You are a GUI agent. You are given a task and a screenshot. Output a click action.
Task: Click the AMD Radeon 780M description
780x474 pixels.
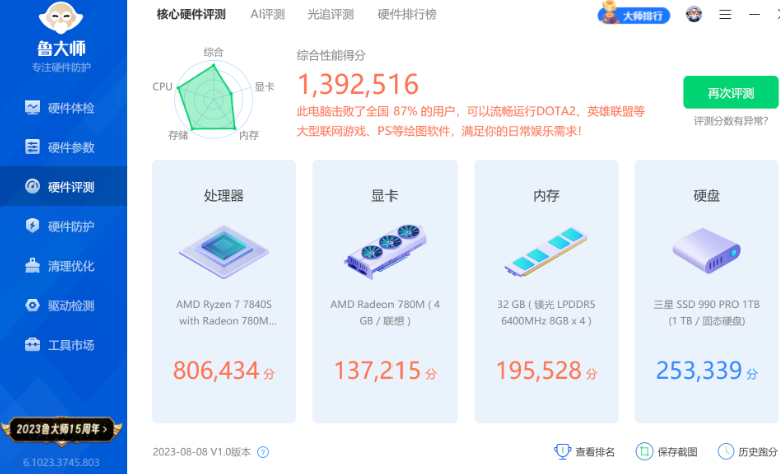coord(385,312)
